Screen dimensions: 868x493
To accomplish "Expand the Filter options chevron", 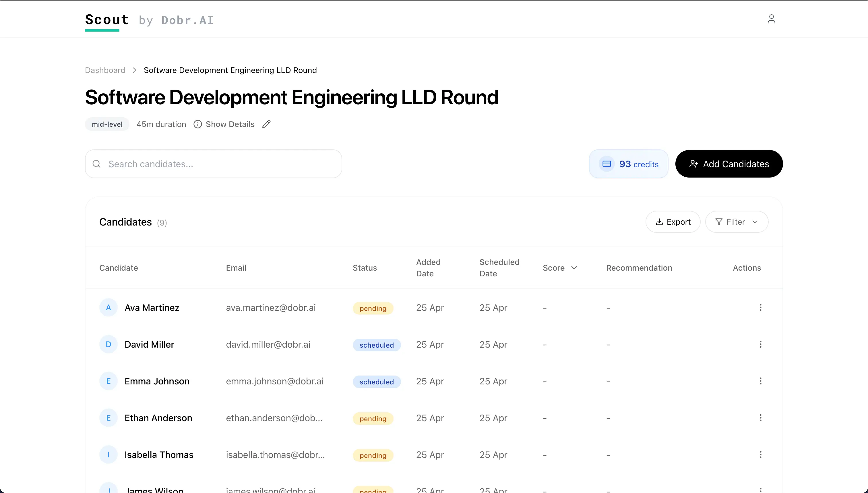I will [x=756, y=222].
